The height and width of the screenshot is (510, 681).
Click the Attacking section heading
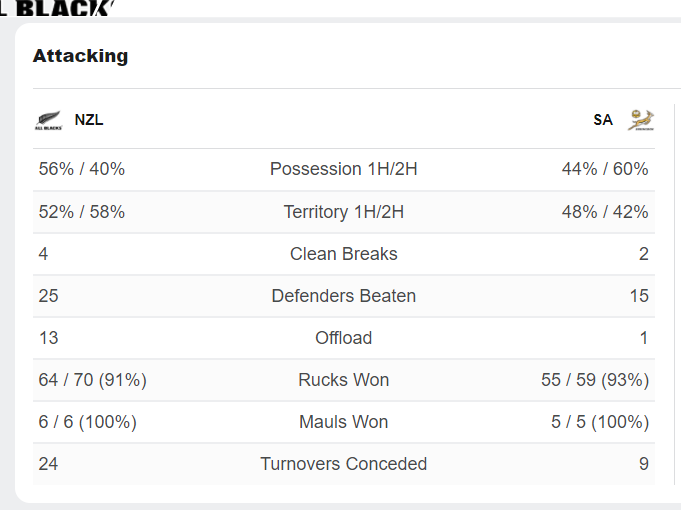[x=80, y=56]
